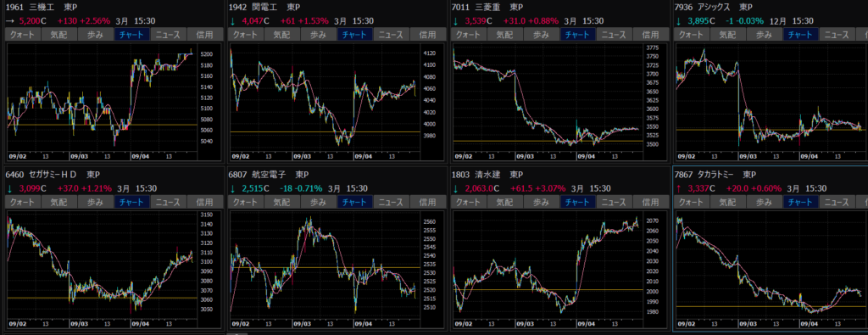The image size is (868, 335).
Task: Open 歩み tab in タカラトミー panel
Action: click(765, 202)
